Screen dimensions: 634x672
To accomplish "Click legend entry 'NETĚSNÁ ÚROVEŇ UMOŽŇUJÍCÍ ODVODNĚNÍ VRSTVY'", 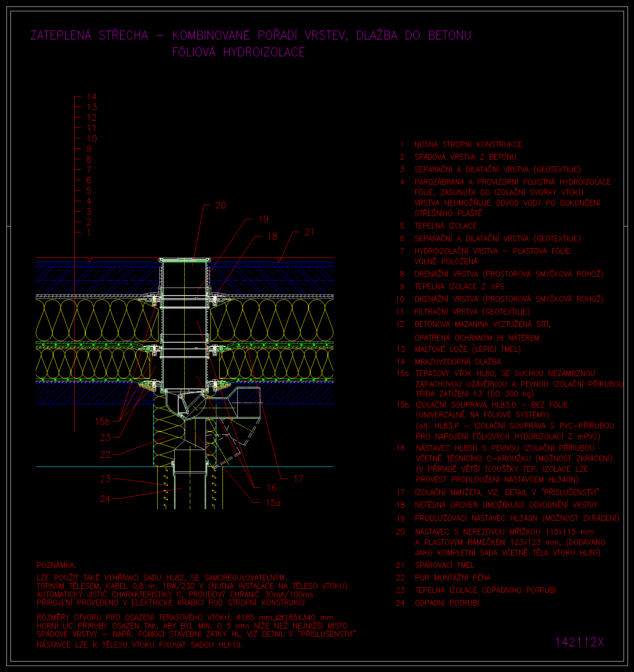I will point(506,505).
